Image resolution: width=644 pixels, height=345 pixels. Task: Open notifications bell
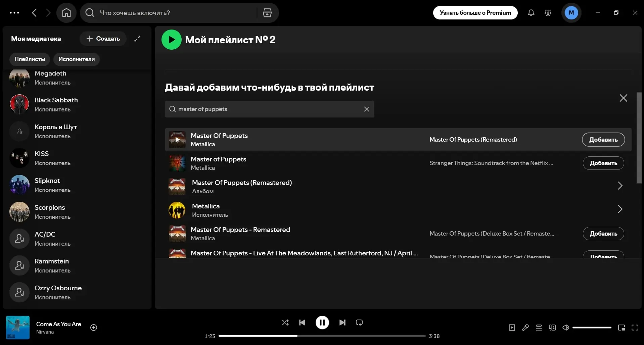531,13
